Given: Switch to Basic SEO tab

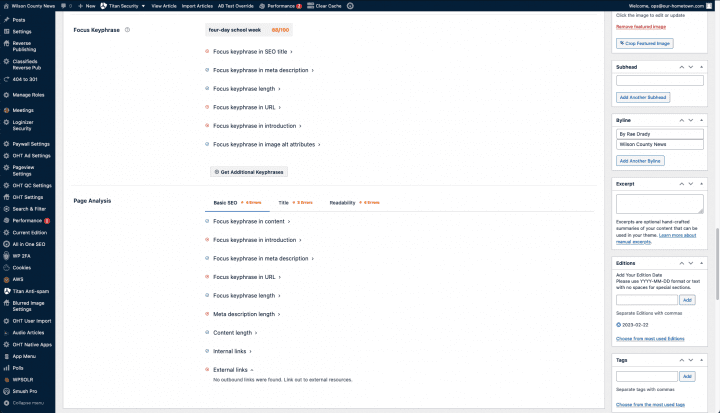Looking at the screenshot, I should (x=237, y=203).
